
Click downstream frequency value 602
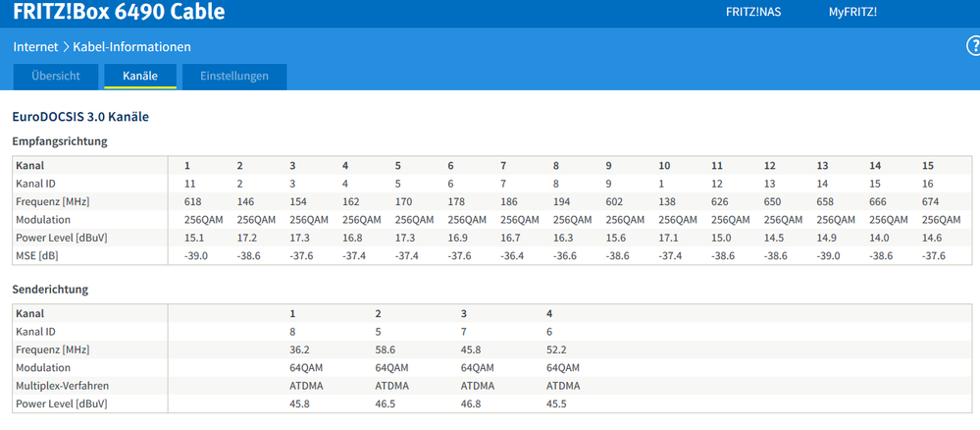[614, 201]
